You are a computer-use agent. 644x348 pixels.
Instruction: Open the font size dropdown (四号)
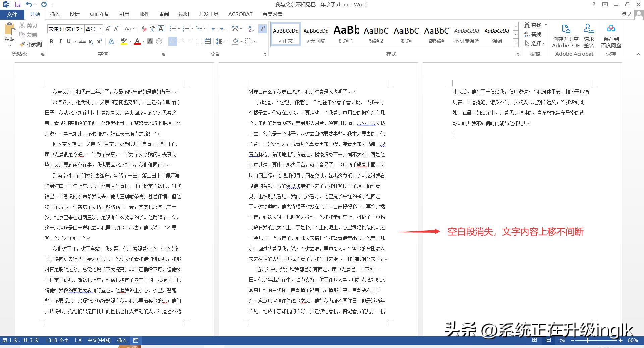click(100, 29)
